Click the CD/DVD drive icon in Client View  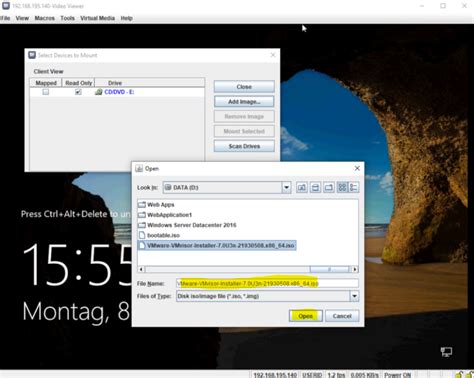pyautogui.click(x=99, y=92)
